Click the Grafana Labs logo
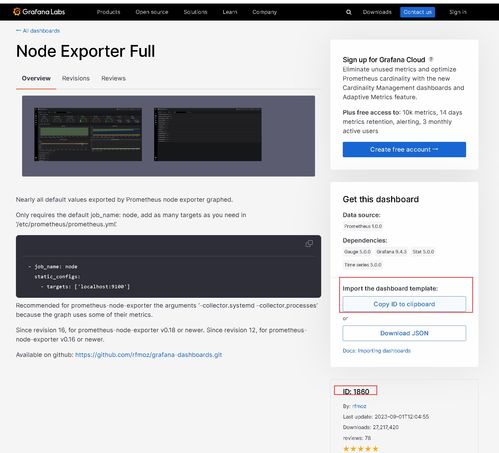This screenshot has width=499, height=453. point(39,12)
